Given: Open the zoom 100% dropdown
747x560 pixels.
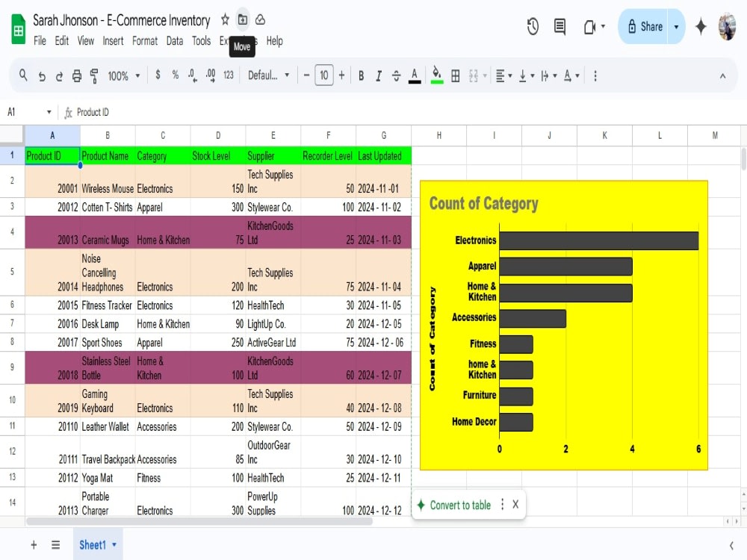Looking at the screenshot, I should tap(124, 75).
